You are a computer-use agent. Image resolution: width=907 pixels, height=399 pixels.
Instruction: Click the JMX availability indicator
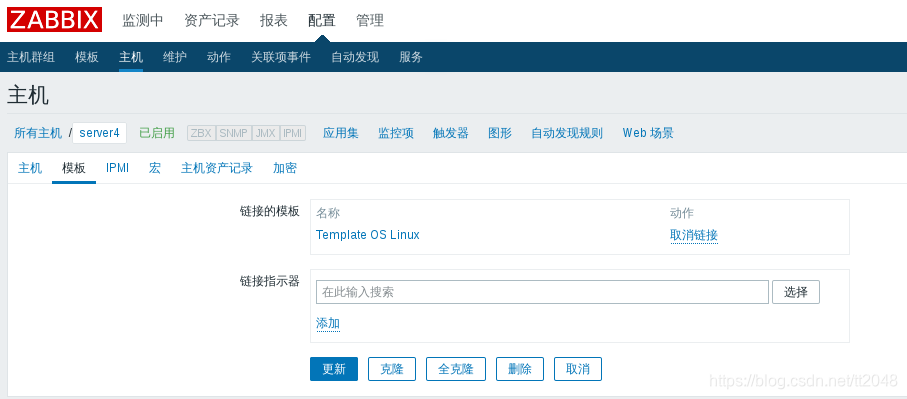(x=266, y=133)
